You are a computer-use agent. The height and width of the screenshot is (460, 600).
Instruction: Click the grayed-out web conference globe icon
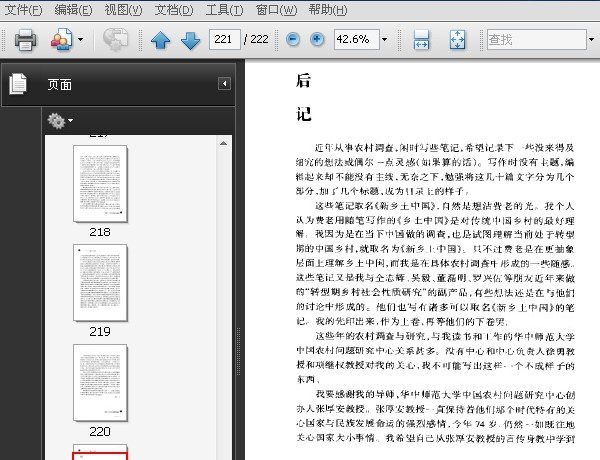[116, 39]
